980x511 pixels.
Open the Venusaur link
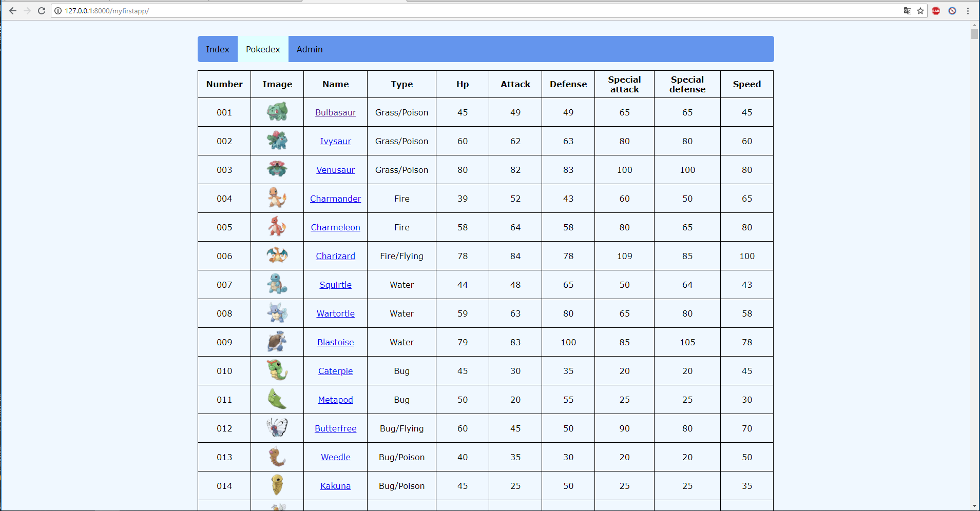pyautogui.click(x=335, y=170)
